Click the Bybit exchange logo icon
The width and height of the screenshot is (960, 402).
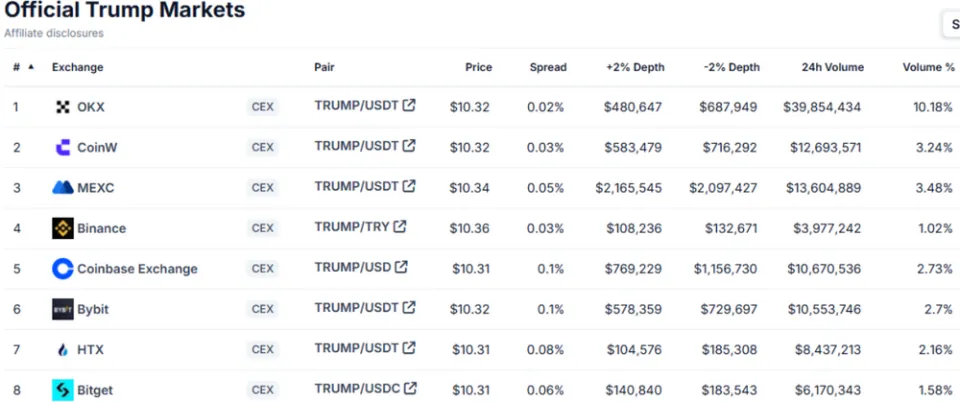63,309
